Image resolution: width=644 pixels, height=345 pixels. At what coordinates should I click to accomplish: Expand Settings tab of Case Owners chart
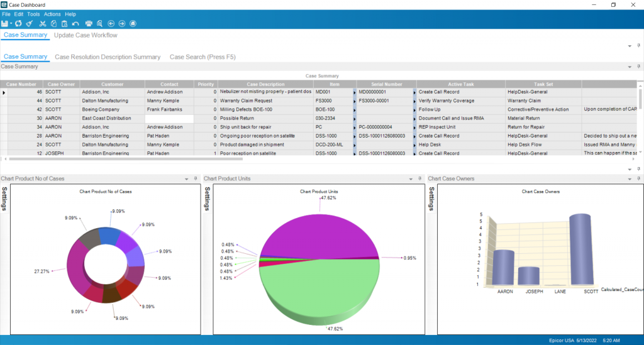(x=431, y=199)
